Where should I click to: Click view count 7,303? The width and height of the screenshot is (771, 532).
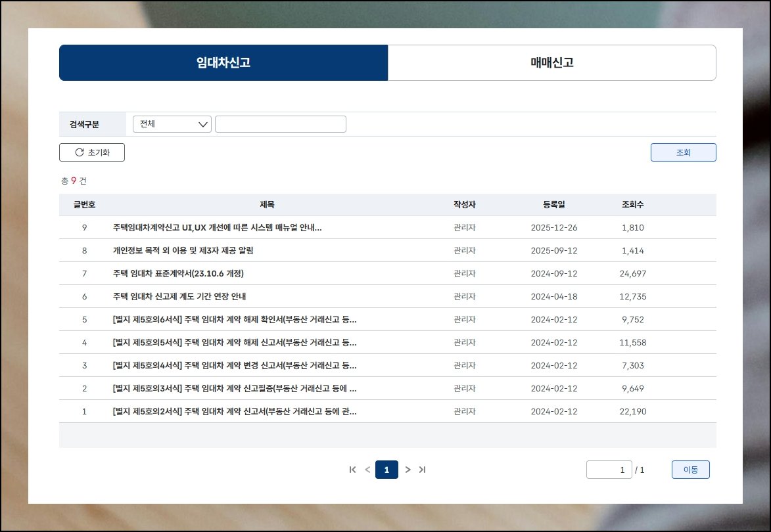[633, 365]
